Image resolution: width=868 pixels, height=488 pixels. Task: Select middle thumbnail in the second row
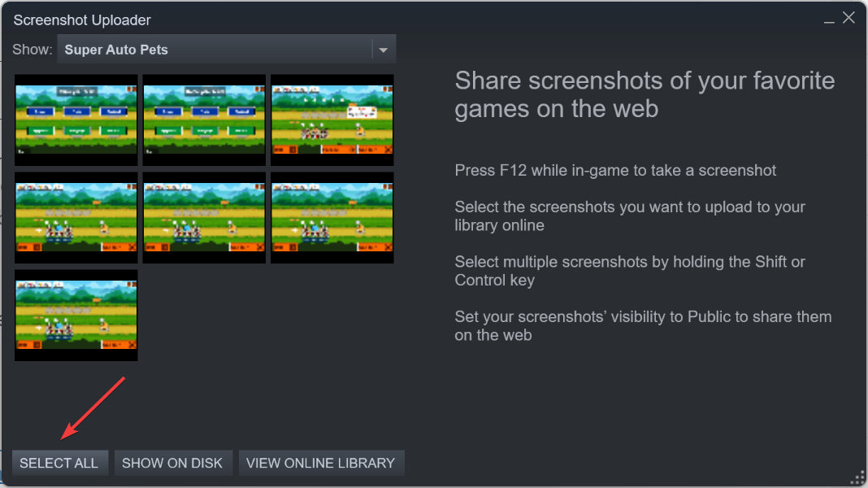(x=204, y=218)
